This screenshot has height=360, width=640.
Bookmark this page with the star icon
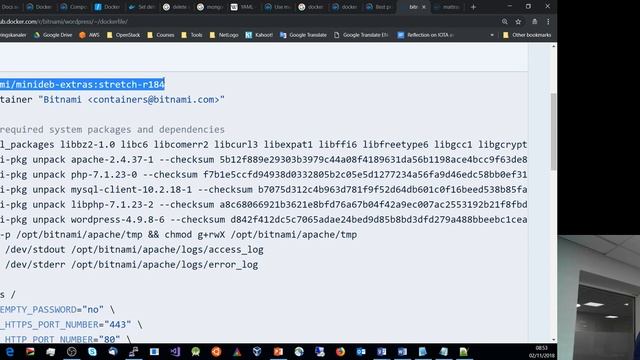point(518,22)
